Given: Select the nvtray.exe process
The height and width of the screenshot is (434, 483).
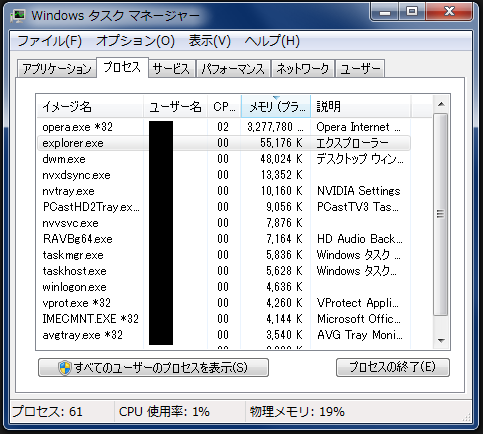Looking at the screenshot, I should click(x=223, y=191).
